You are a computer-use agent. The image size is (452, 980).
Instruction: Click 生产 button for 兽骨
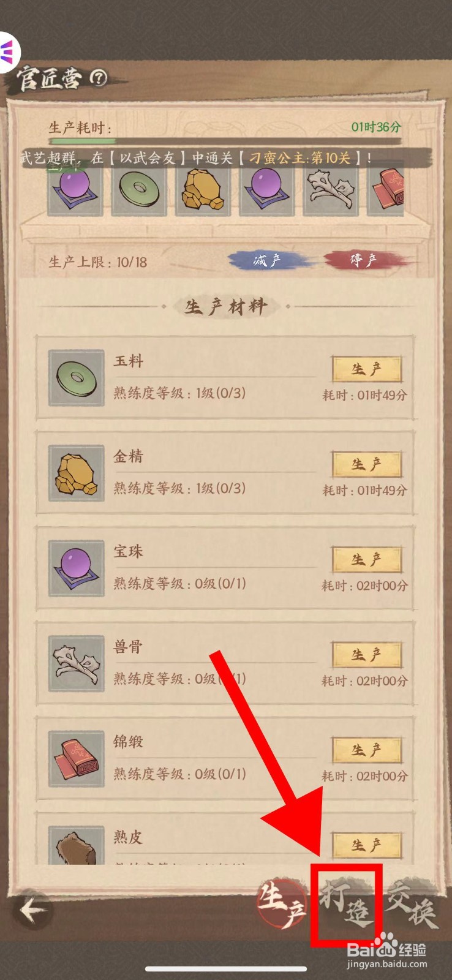367,655
